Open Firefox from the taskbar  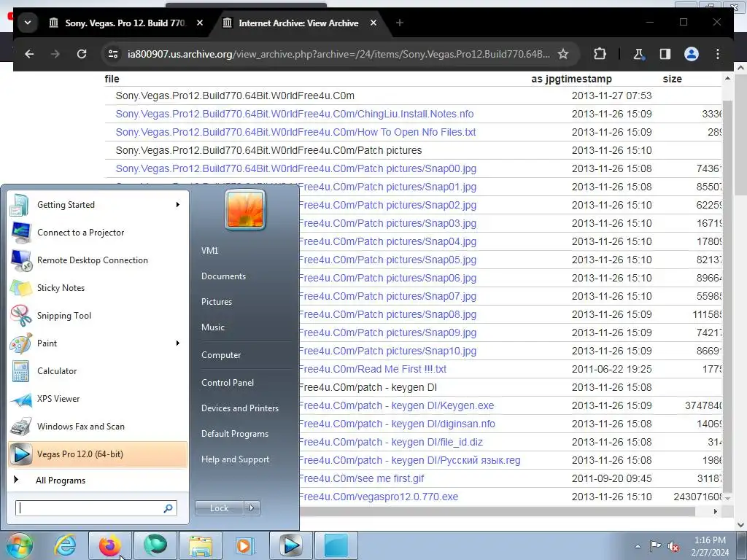click(x=110, y=545)
